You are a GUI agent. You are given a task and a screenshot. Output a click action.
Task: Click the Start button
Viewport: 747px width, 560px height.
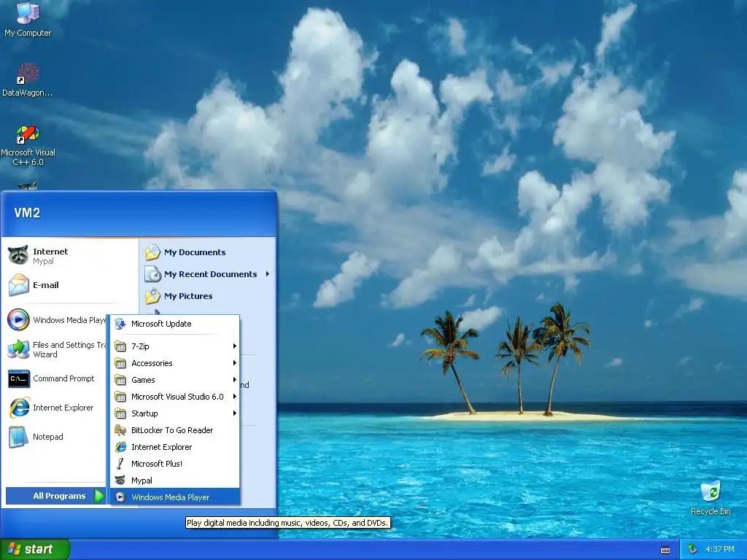click(35, 549)
